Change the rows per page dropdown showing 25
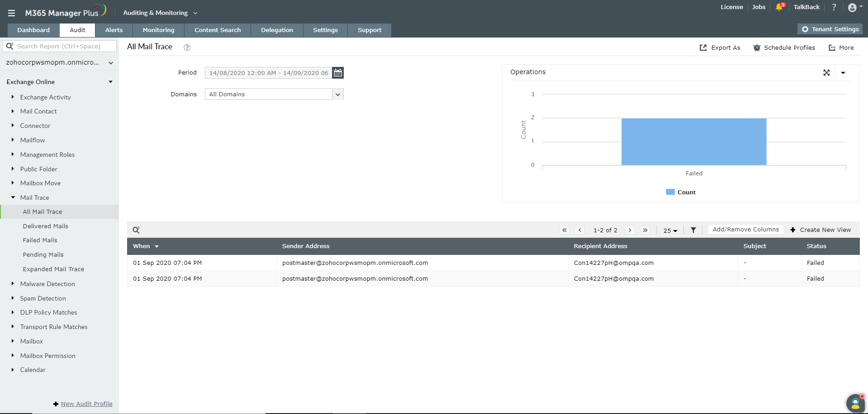The width and height of the screenshot is (868, 414). tap(670, 231)
